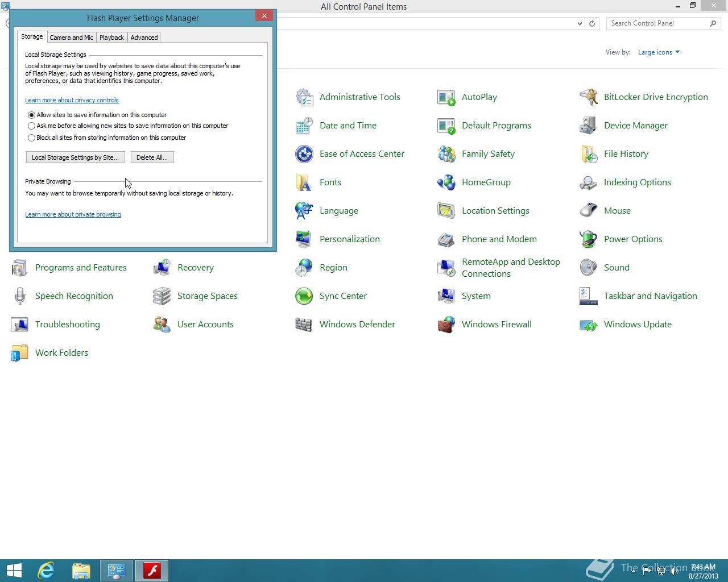Open the Personalization icon
The image size is (728, 582).
(304, 239)
